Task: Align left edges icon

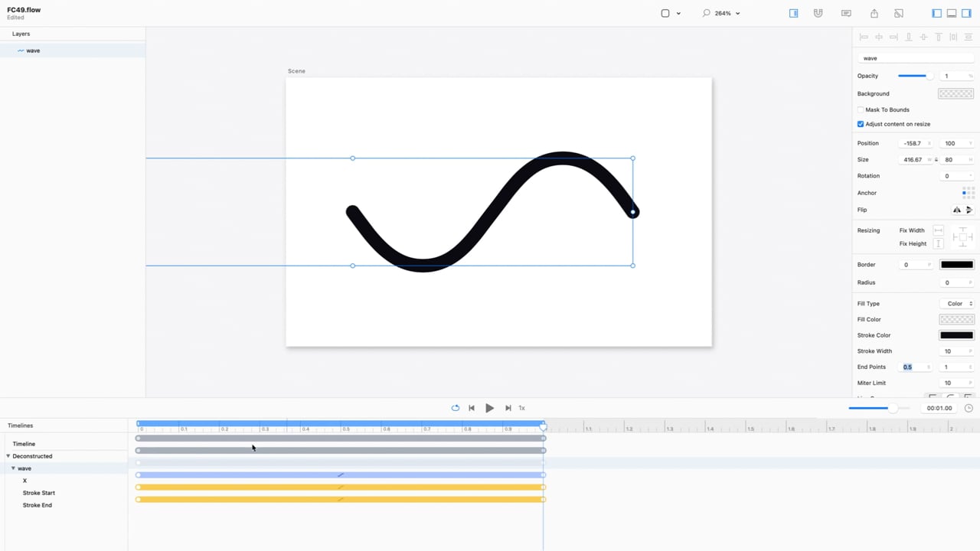Action: tap(864, 37)
